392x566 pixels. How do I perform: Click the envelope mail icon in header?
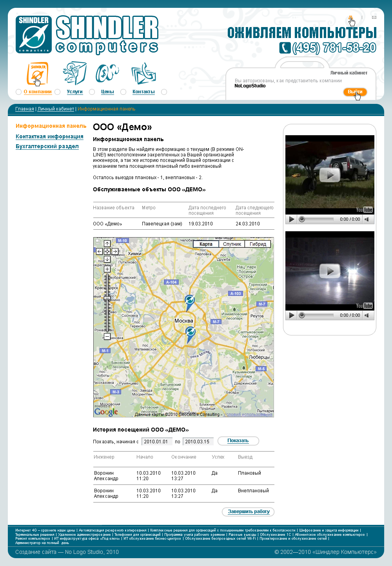[374, 18]
